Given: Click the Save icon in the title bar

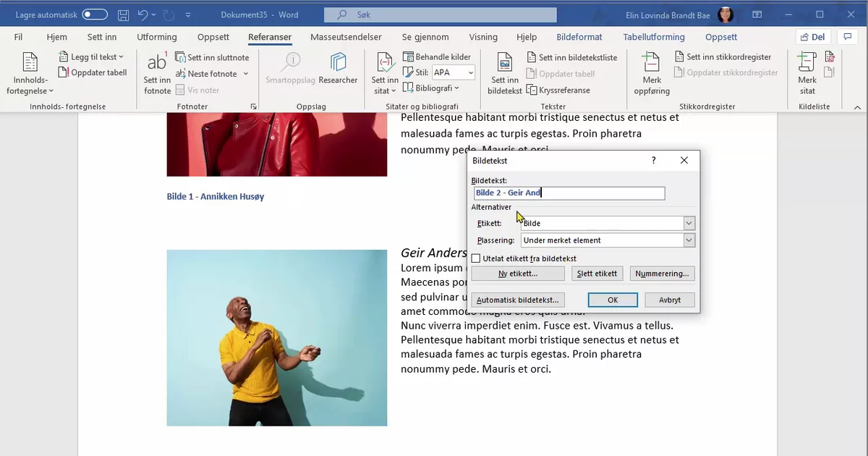Looking at the screenshot, I should 124,14.
